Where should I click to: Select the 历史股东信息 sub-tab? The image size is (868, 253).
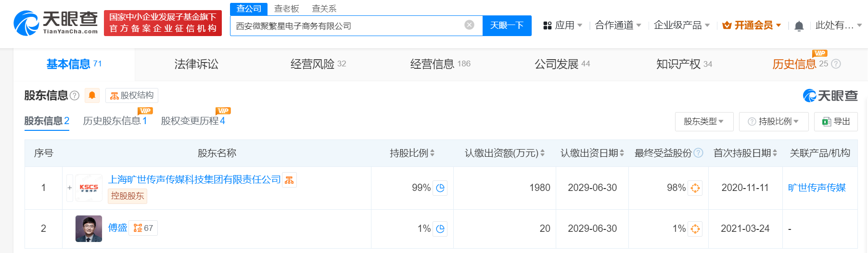(x=115, y=121)
